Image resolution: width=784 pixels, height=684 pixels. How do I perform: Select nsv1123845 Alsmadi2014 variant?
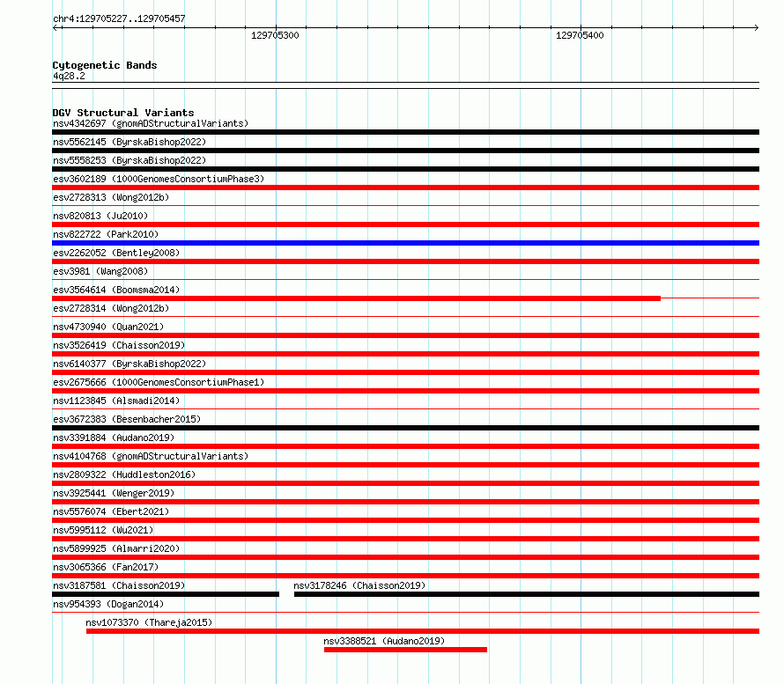[116, 401]
